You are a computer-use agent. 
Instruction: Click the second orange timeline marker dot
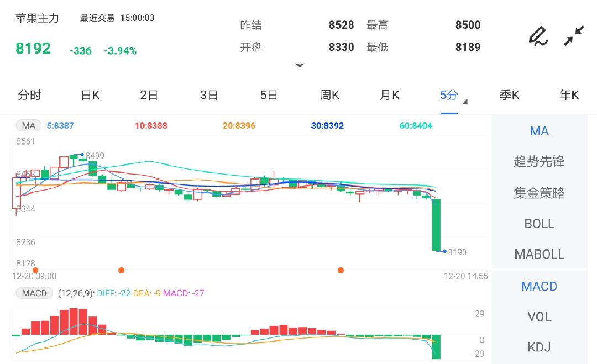pos(122,270)
